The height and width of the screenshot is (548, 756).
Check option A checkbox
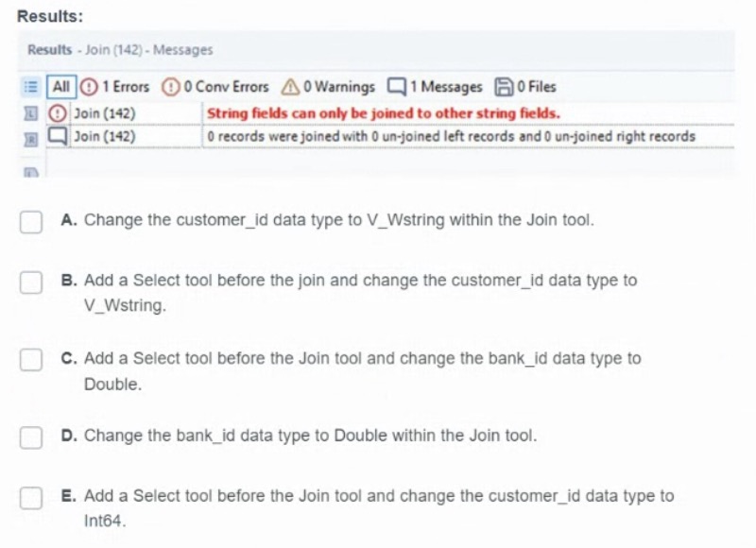[x=31, y=221]
